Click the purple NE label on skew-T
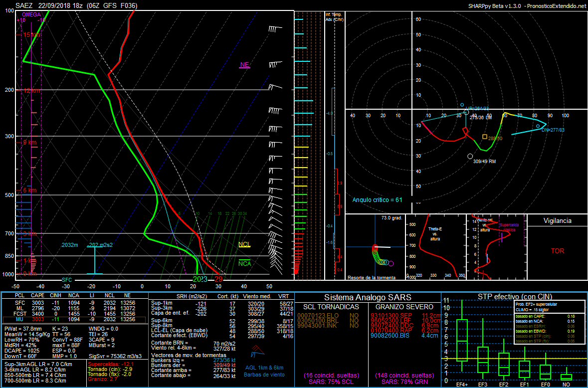588x388 pixels. pos(244,65)
